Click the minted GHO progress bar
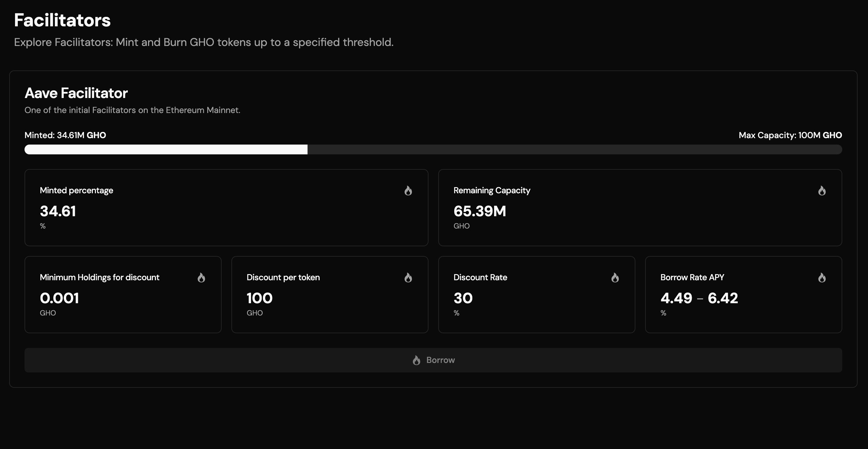 click(x=433, y=149)
